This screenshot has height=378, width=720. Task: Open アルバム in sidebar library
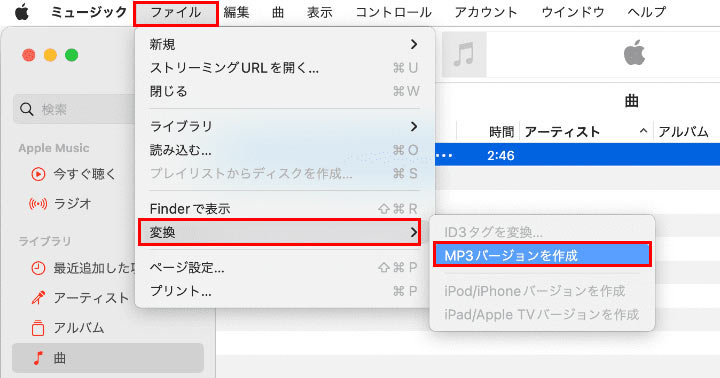[79, 328]
